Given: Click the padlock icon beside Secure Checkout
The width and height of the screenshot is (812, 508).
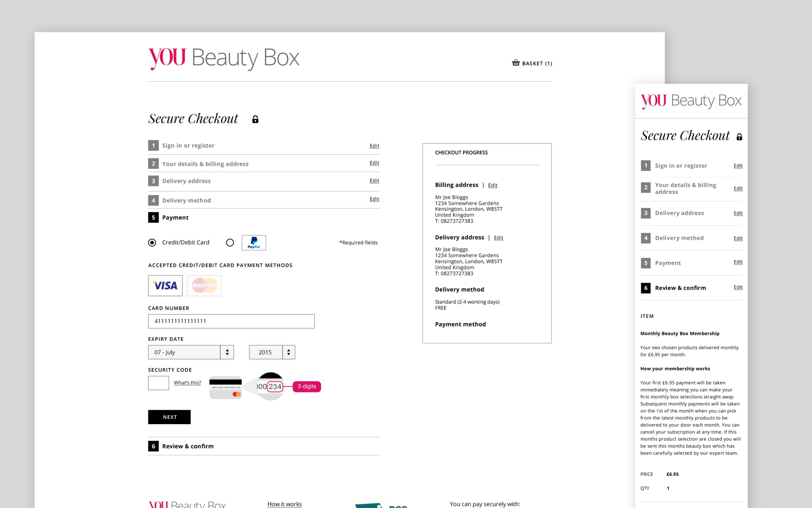Looking at the screenshot, I should (255, 119).
